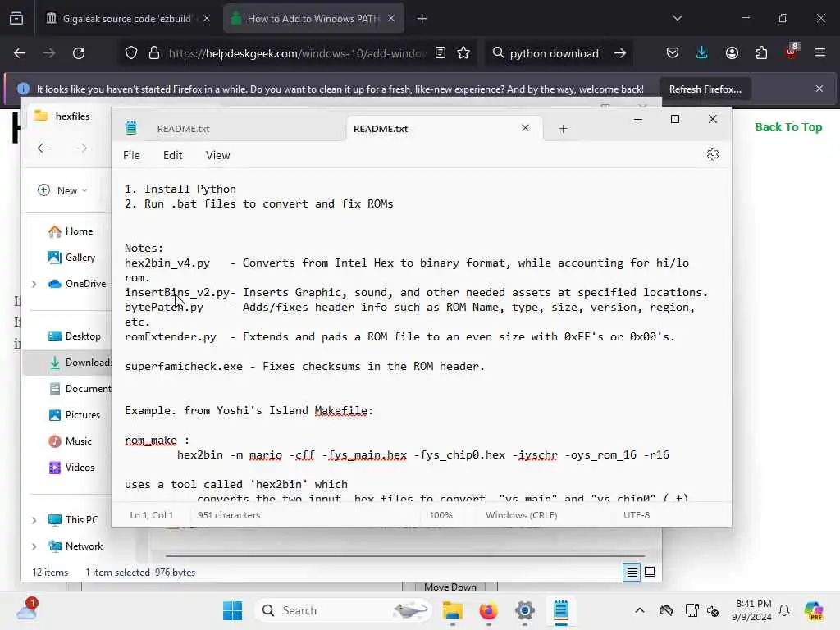Open the File menu in Notepad
Screen dimensions: 840x630
click(x=131, y=155)
